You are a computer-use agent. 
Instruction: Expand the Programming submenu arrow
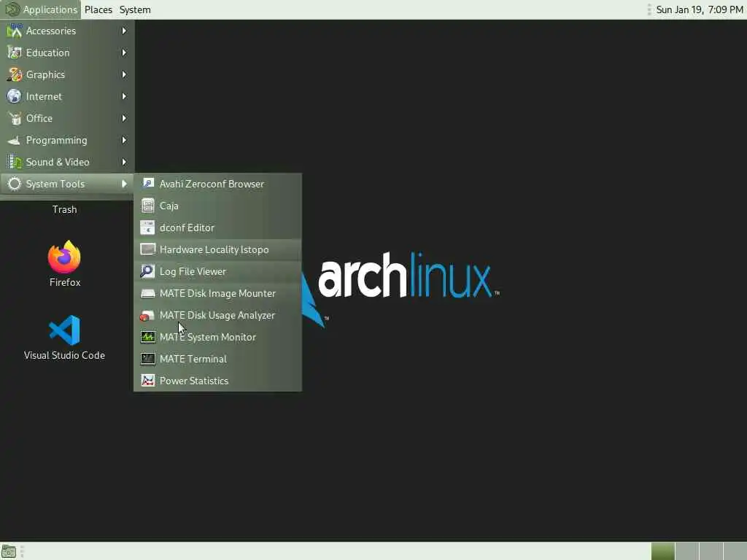pos(124,140)
